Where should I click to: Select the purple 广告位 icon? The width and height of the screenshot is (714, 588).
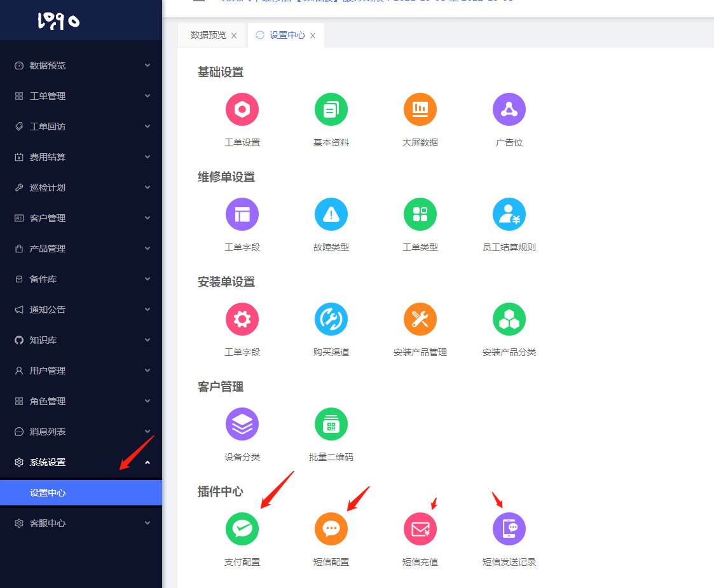[509, 109]
